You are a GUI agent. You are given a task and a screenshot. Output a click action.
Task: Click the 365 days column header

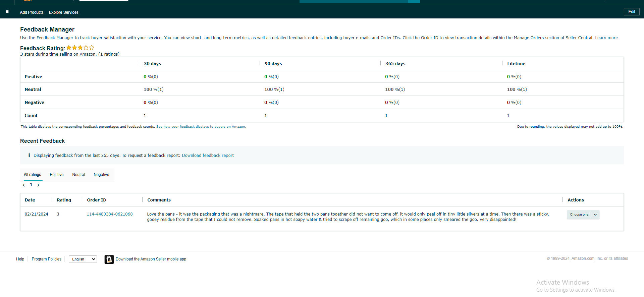coord(395,64)
